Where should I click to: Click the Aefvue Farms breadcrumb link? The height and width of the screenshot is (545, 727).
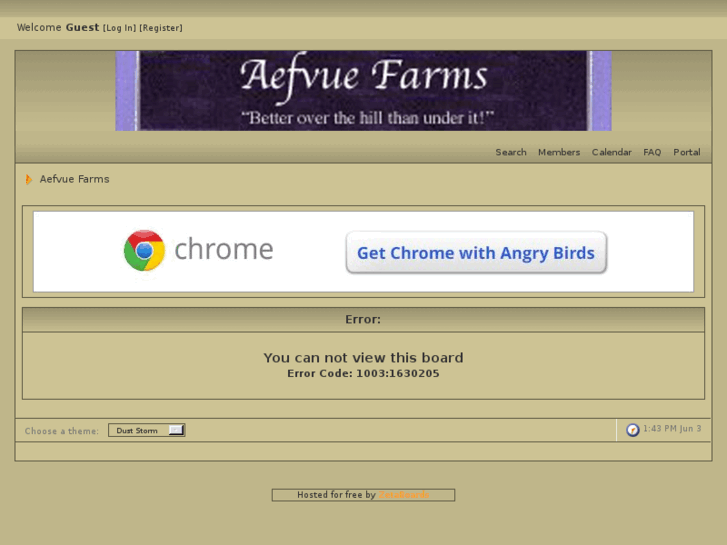[x=75, y=179]
